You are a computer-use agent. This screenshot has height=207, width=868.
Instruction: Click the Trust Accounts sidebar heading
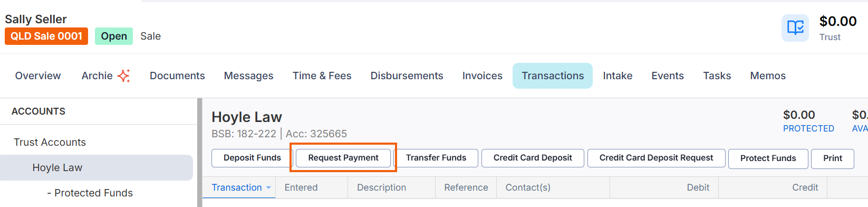(50, 142)
